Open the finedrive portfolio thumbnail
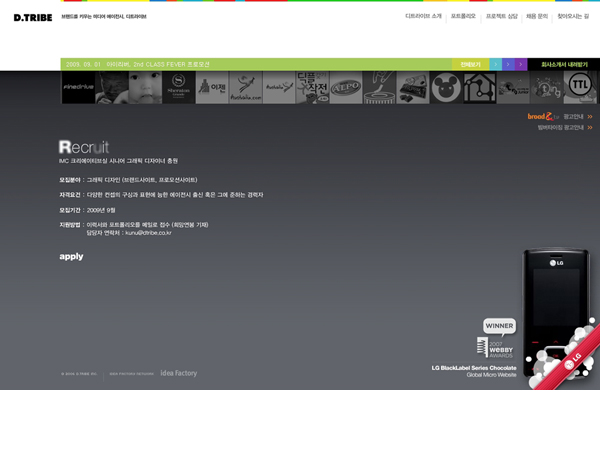The image size is (600, 450). tap(78, 88)
